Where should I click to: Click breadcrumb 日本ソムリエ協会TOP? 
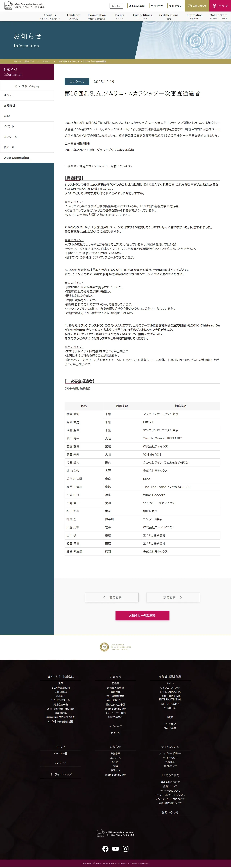tap(24, 61)
